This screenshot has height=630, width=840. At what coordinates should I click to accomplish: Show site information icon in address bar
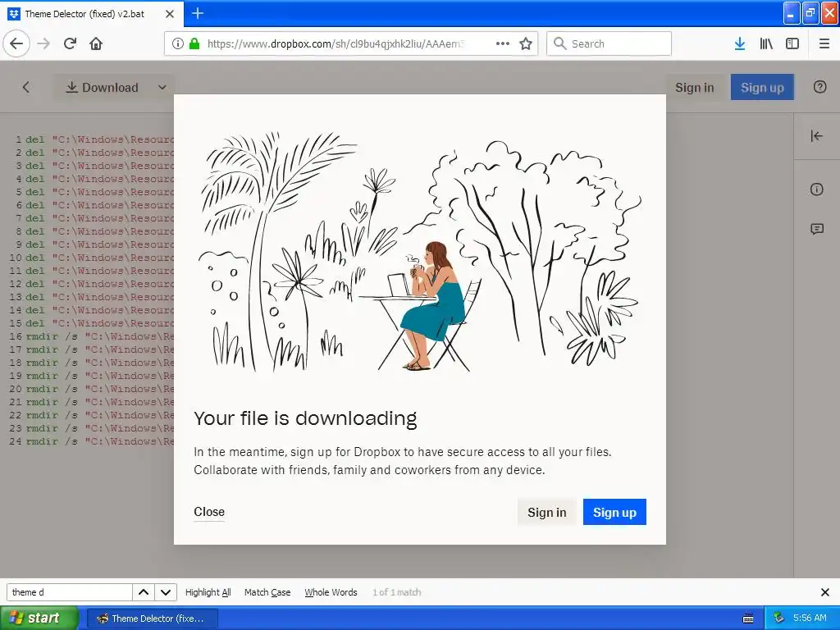(x=178, y=43)
